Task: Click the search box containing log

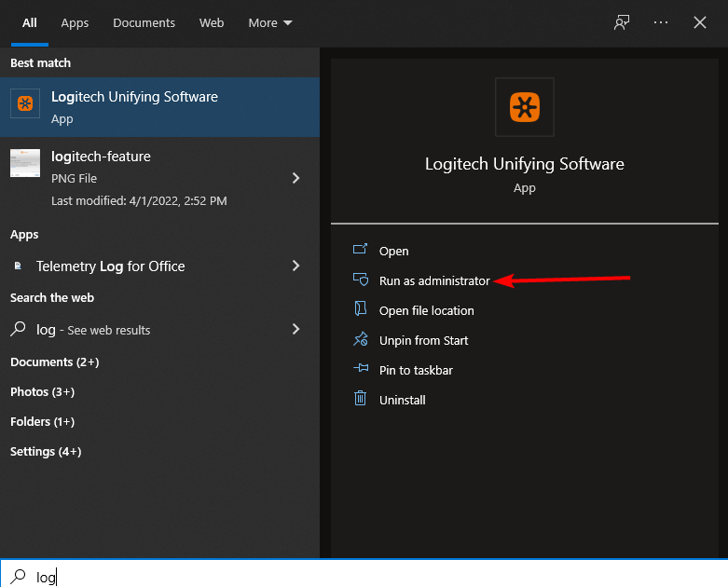Action: pos(364,577)
